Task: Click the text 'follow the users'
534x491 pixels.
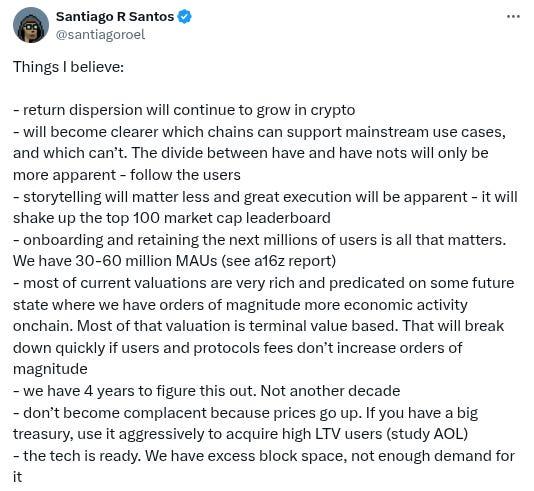Action: (x=185, y=175)
